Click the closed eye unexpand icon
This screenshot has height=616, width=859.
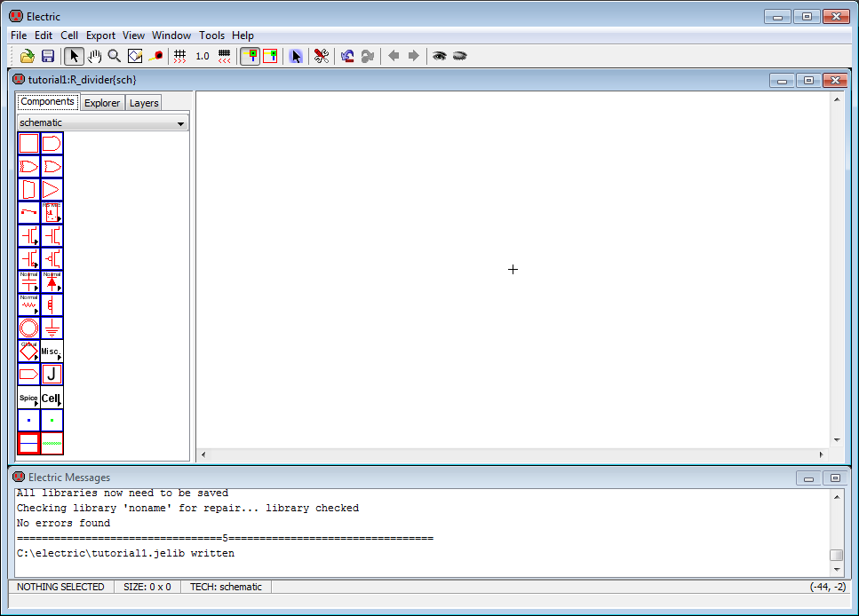pos(459,56)
